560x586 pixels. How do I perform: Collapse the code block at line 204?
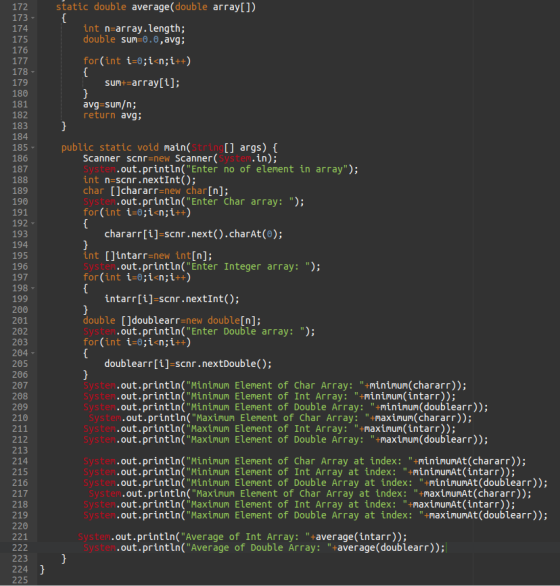tap(33, 353)
